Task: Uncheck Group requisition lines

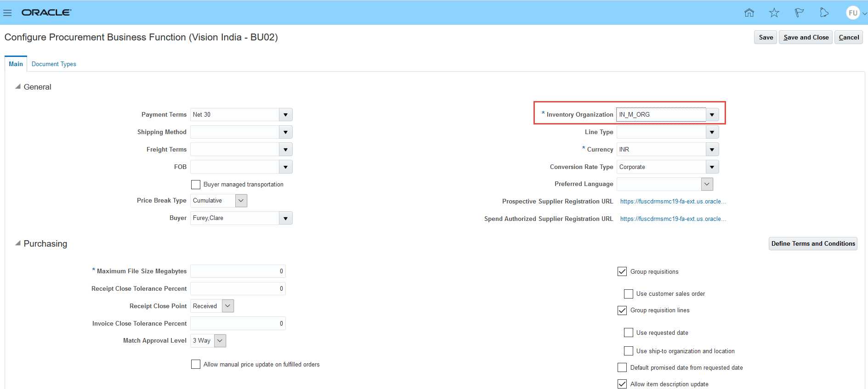Action: 622,310
